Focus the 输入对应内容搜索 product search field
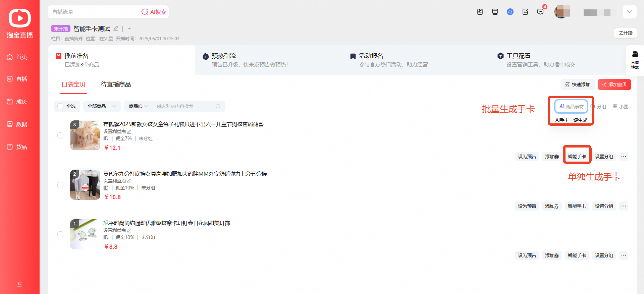The width and height of the screenshot is (644, 294). (x=184, y=106)
